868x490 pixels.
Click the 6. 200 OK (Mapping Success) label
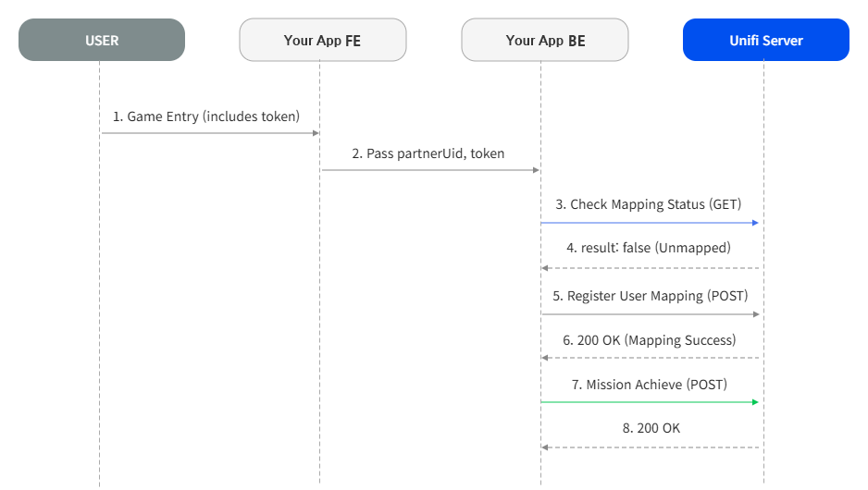coord(650,340)
